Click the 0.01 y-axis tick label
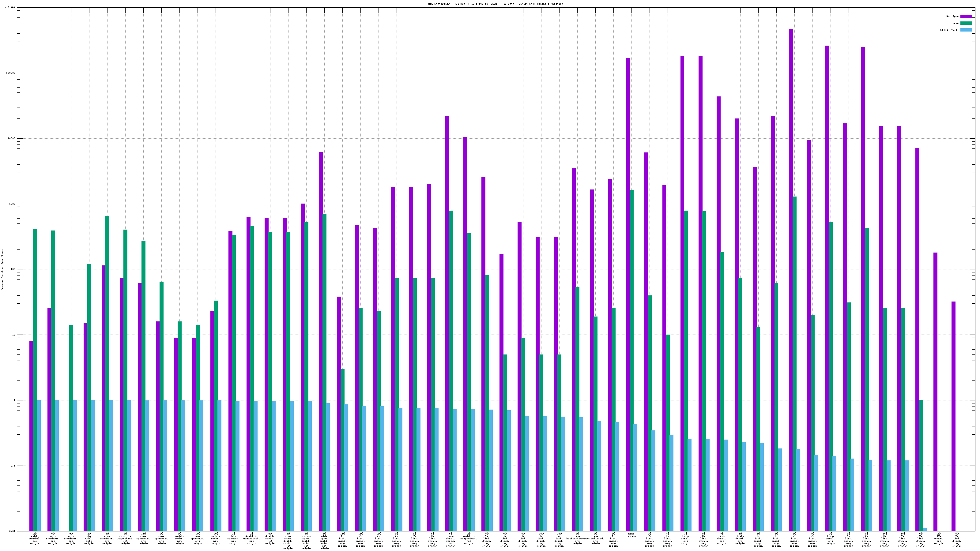 [12, 531]
